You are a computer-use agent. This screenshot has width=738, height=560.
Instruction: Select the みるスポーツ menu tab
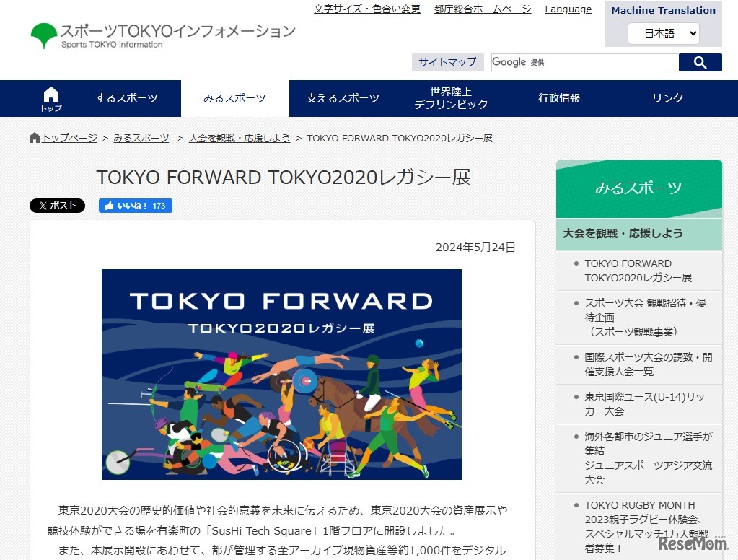point(235,98)
